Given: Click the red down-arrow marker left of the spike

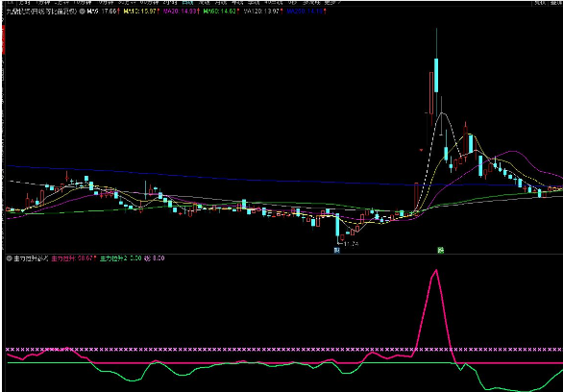Looking at the screenshot, I should click(422, 150).
